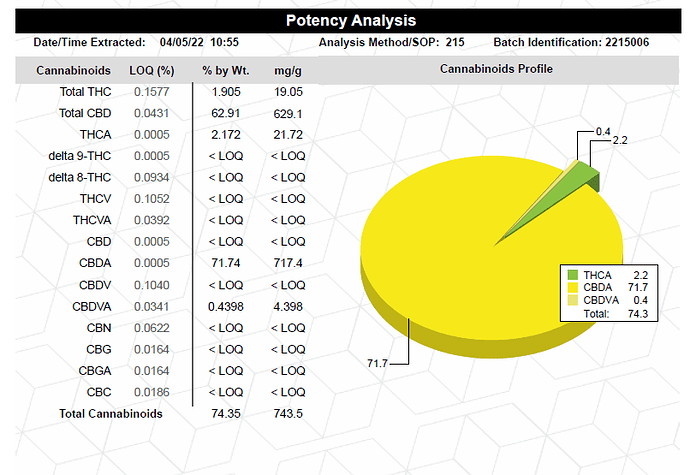The height and width of the screenshot is (475, 690).
Task: Click the Cannabinoids Profile chart heading
Action: tap(496, 69)
